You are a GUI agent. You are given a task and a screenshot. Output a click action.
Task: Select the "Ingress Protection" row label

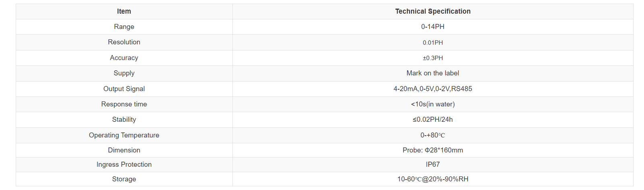tap(124, 164)
